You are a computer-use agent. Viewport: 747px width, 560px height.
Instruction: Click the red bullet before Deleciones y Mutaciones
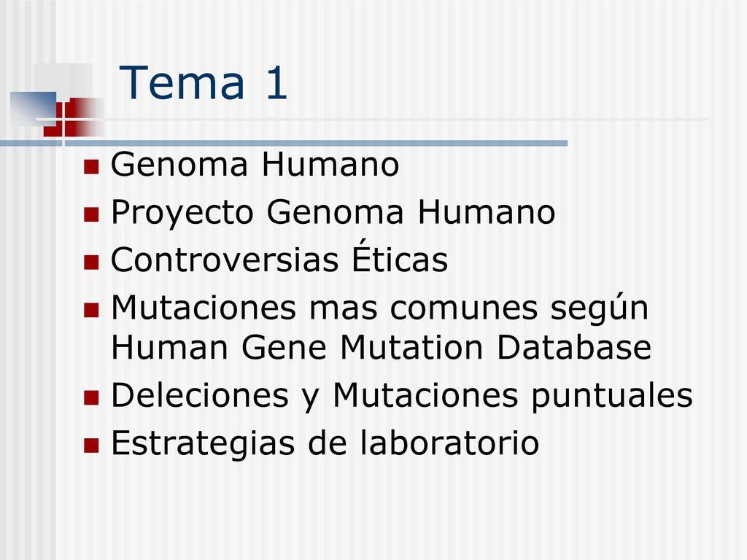[x=91, y=397]
